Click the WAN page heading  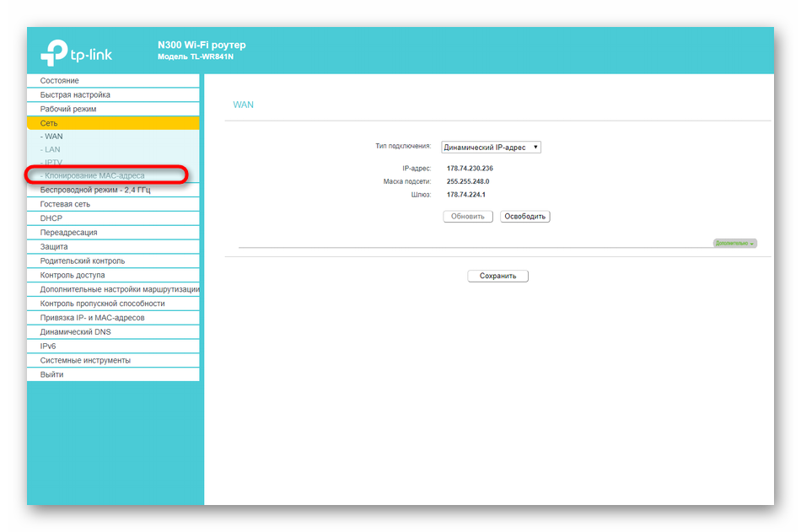point(243,105)
